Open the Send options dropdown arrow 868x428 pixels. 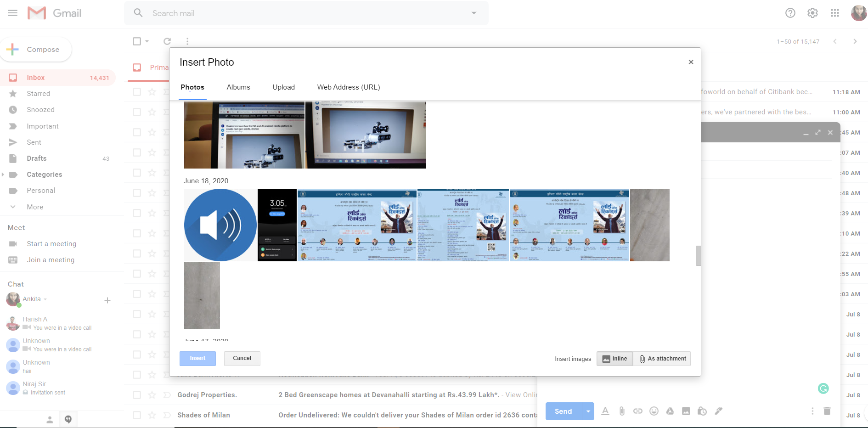588,411
